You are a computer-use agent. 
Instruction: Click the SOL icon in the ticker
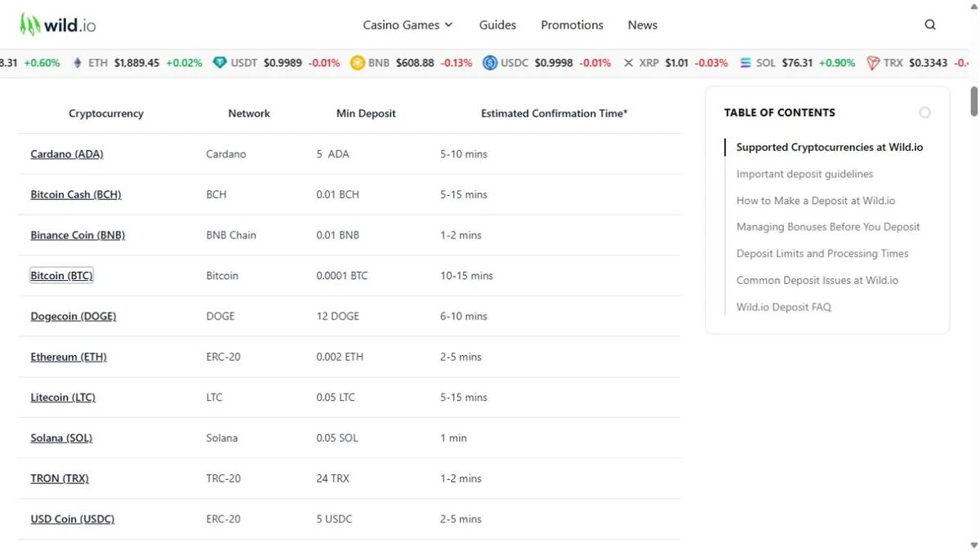(x=746, y=63)
